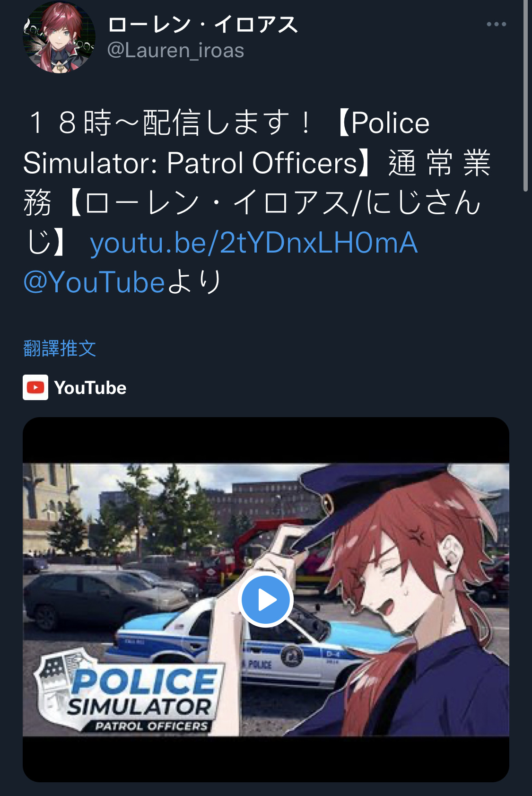
Task: Click the black bar below the video
Action: 266,759
